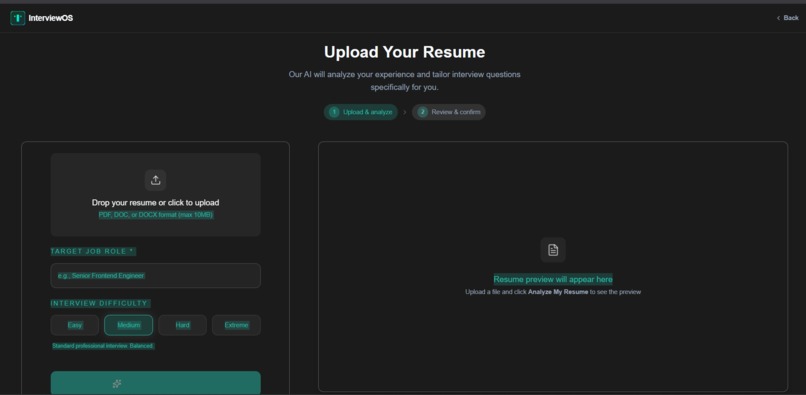Click the document preview icon

[x=553, y=250]
